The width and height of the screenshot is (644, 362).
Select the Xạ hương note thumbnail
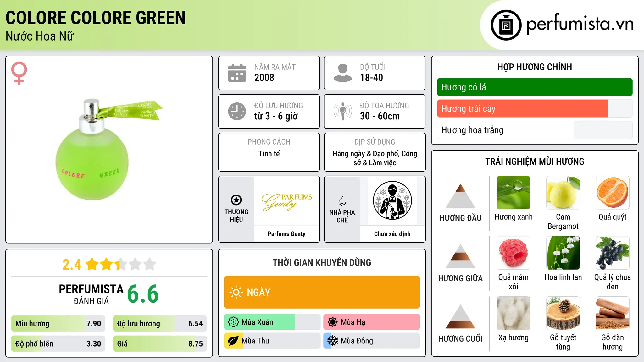pyautogui.click(x=513, y=313)
